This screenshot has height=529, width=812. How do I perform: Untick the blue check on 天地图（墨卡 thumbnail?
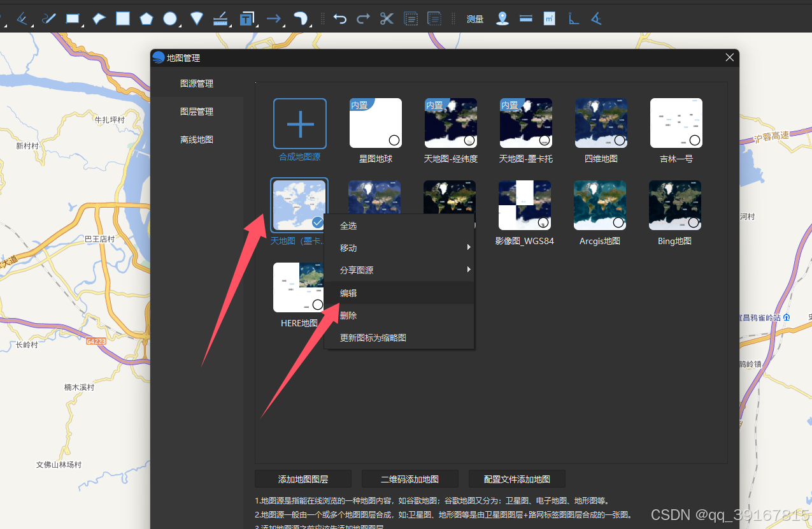pos(318,222)
